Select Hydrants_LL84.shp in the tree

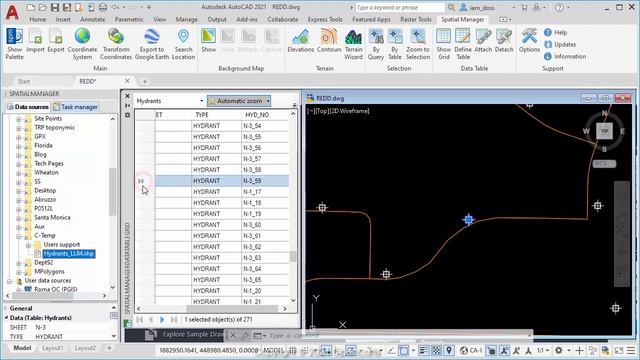[x=69, y=253]
